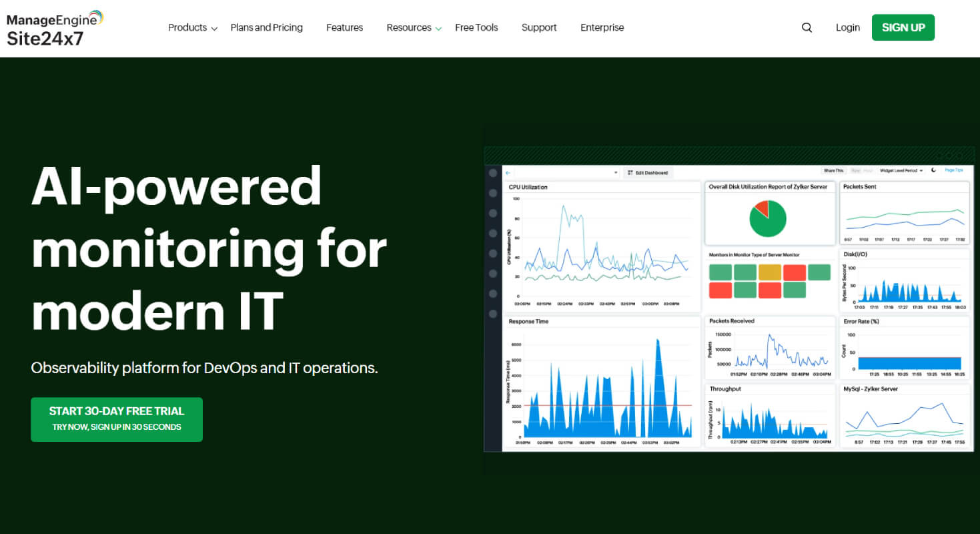
Task: Click the Share This button
Action: point(834,171)
